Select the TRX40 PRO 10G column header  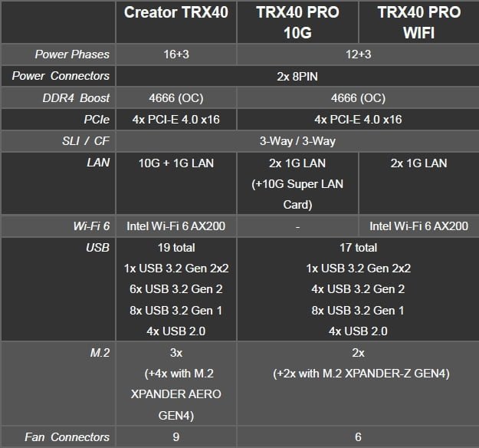tap(297, 23)
